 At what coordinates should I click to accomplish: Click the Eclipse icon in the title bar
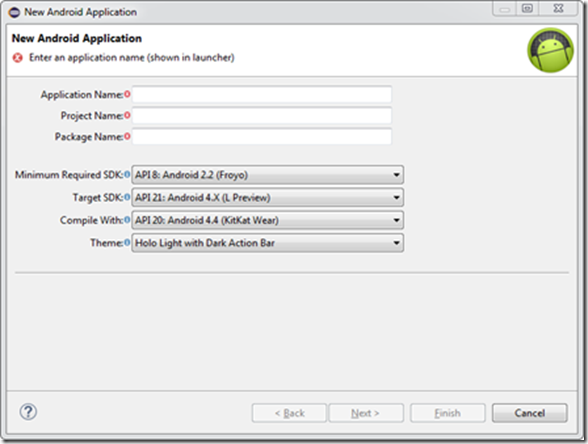[14, 12]
